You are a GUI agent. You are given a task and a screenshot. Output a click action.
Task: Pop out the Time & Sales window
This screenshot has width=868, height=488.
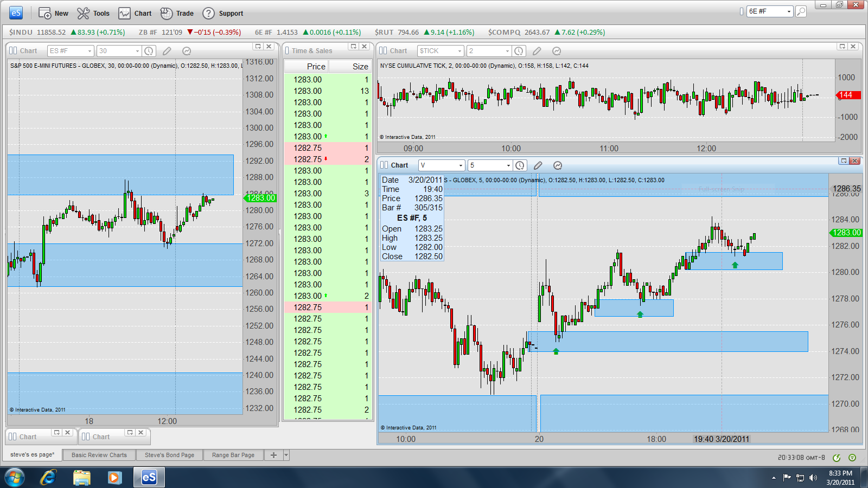[x=354, y=47]
